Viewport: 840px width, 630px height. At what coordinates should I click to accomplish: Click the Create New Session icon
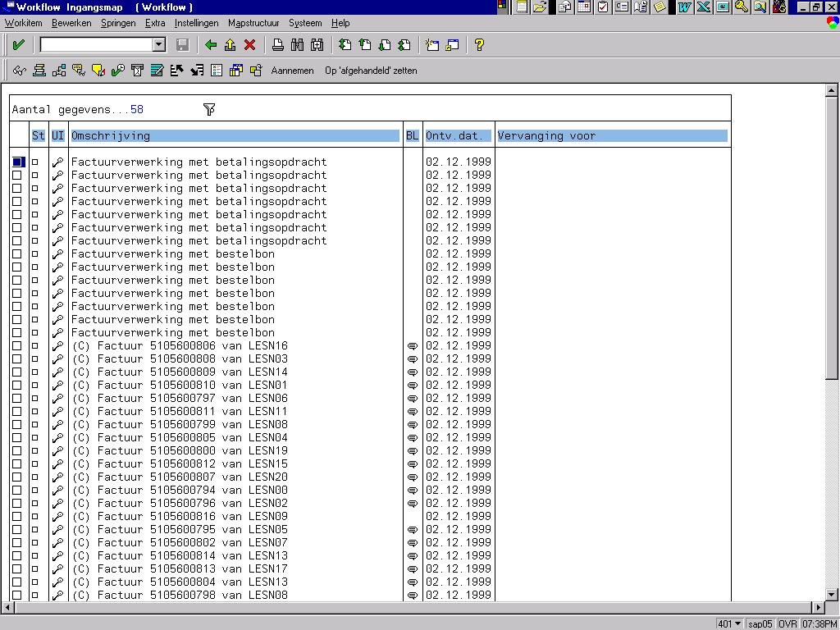point(431,45)
